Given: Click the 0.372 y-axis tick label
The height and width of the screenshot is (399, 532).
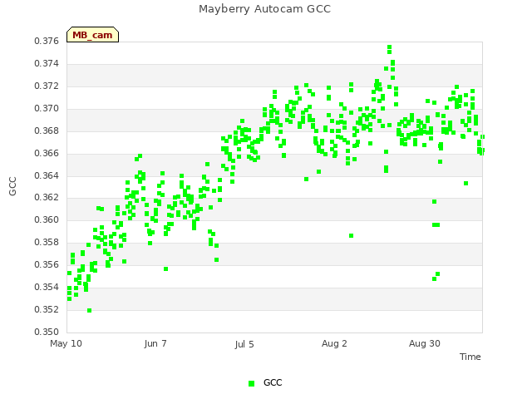Looking at the screenshot, I should [47, 86].
